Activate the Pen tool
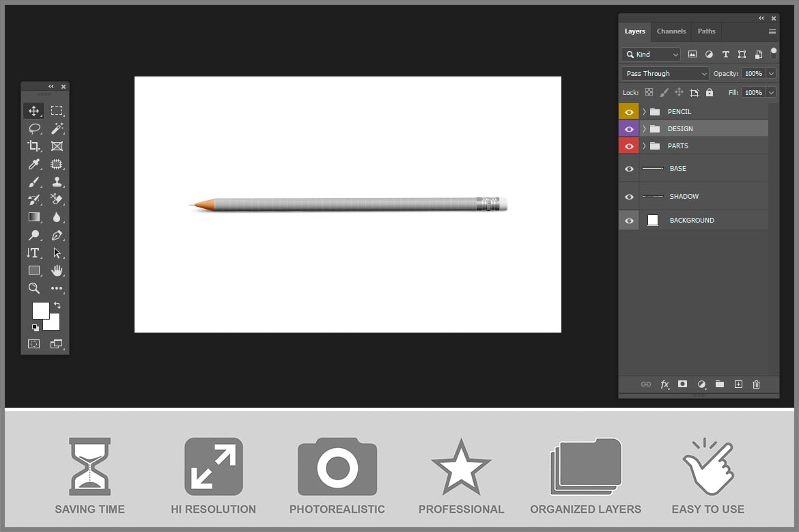The image size is (799, 532). click(x=57, y=235)
